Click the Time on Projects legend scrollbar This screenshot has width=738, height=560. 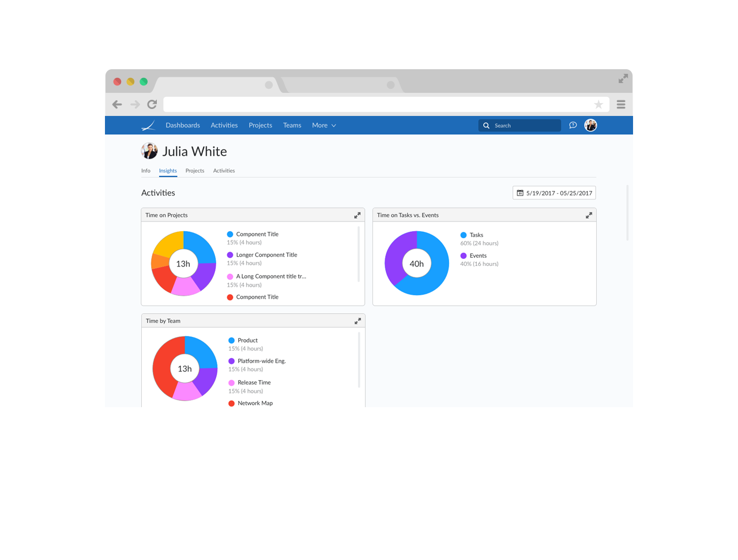pyautogui.click(x=359, y=254)
